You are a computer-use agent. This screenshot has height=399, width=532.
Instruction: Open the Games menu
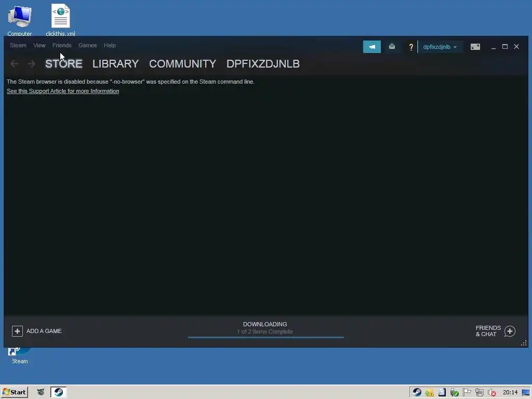coord(87,45)
